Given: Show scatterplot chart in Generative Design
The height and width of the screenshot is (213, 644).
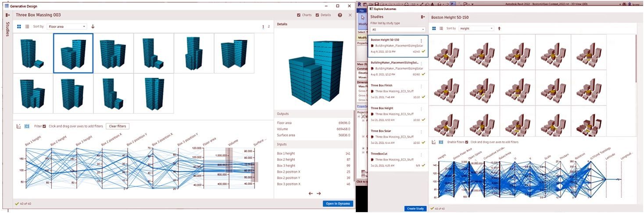Looking at the screenshot, I should pyautogui.click(x=19, y=126).
